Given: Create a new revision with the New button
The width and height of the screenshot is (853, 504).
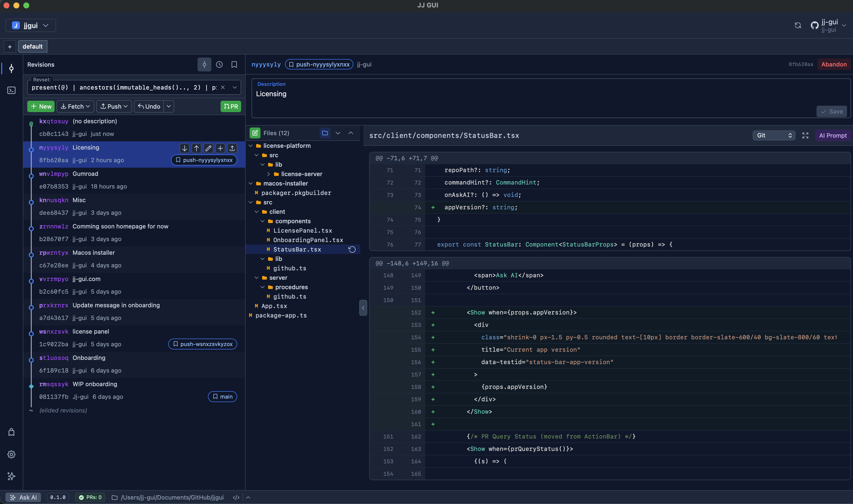Looking at the screenshot, I should [x=41, y=106].
